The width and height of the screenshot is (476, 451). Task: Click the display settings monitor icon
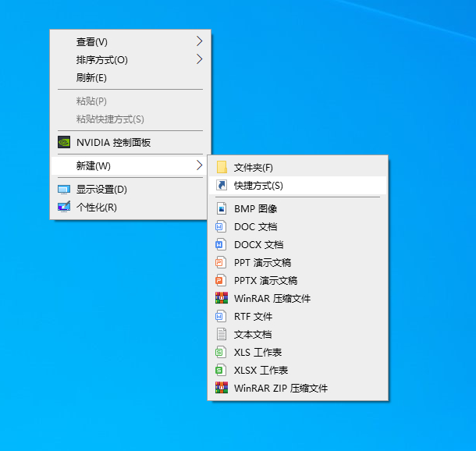pyautogui.click(x=64, y=190)
